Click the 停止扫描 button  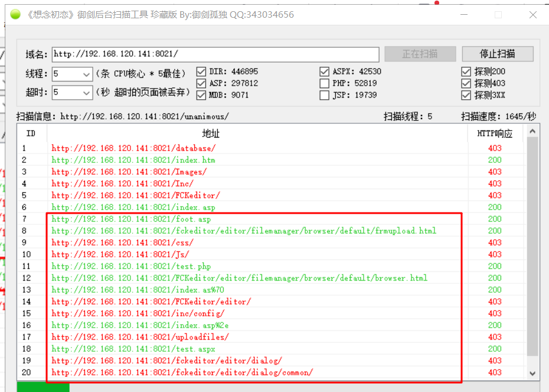(498, 54)
